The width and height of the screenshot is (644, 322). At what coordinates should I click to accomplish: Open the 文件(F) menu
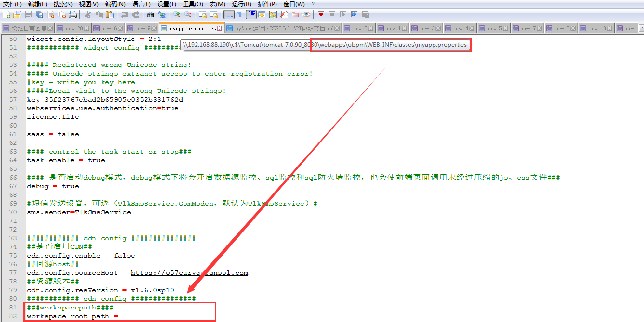point(13,4)
